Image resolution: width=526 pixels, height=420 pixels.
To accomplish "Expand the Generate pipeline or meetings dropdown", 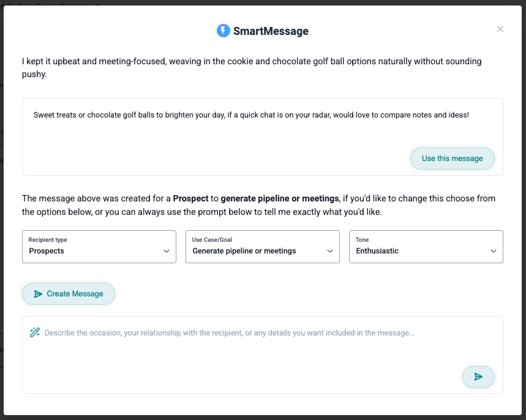I will click(262, 247).
